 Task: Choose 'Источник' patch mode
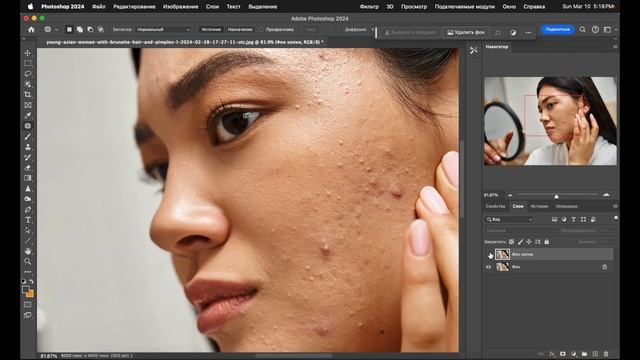pyautogui.click(x=211, y=29)
